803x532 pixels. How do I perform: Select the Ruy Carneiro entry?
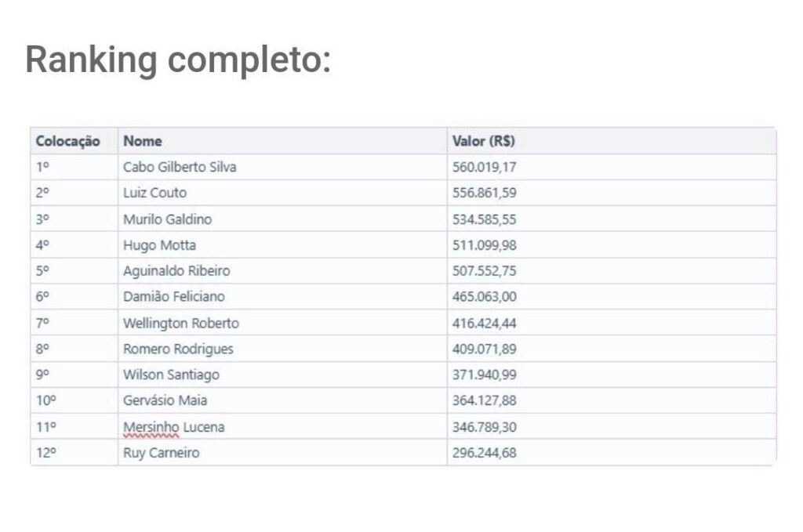pyautogui.click(x=161, y=453)
